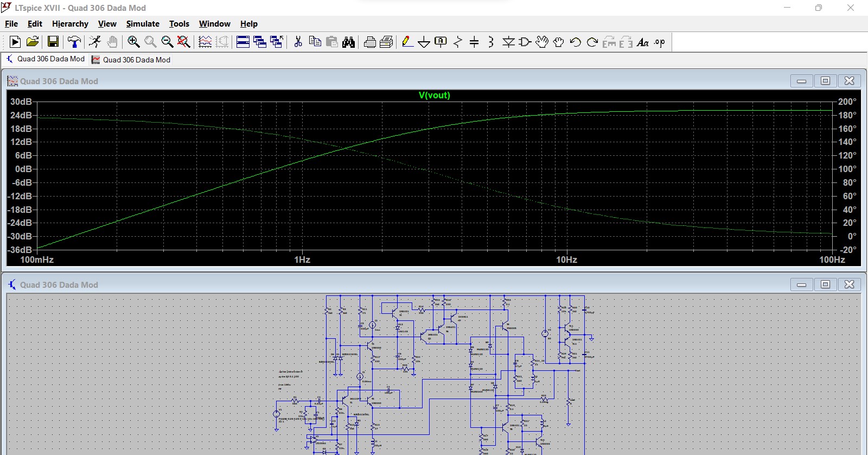Select the Label Net tool
Screen dimensions: 868x455
(x=441, y=42)
